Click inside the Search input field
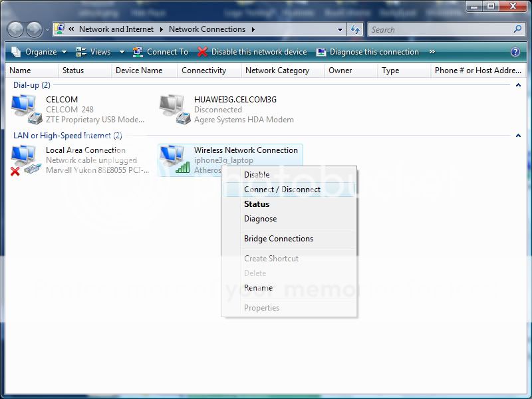The height and width of the screenshot is (399, 532). pos(439,29)
